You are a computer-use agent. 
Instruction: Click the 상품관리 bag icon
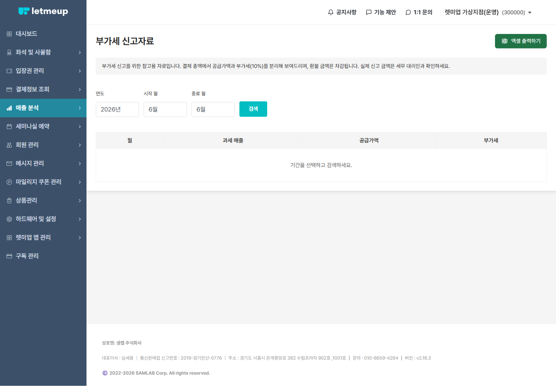coord(9,201)
